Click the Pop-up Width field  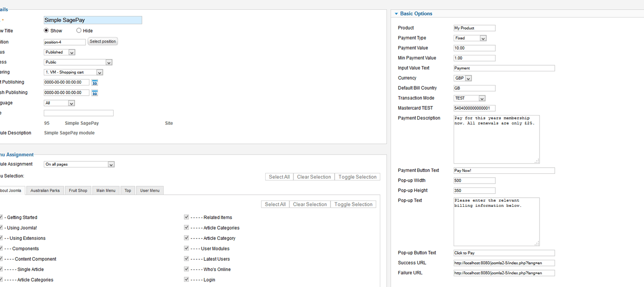pyautogui.click(x=475, y=181)
